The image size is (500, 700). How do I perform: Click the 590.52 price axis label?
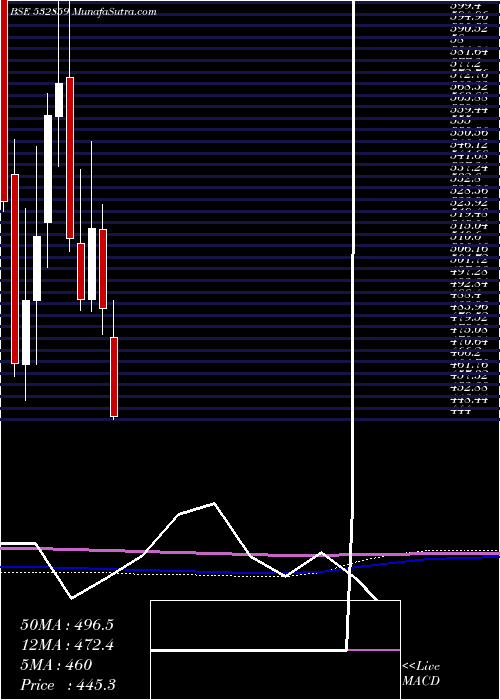pos(470,29)
